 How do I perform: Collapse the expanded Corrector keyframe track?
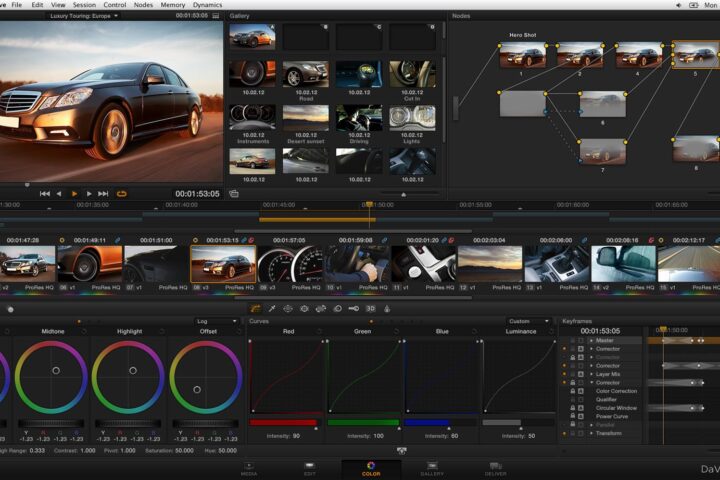tap(591, 383)
